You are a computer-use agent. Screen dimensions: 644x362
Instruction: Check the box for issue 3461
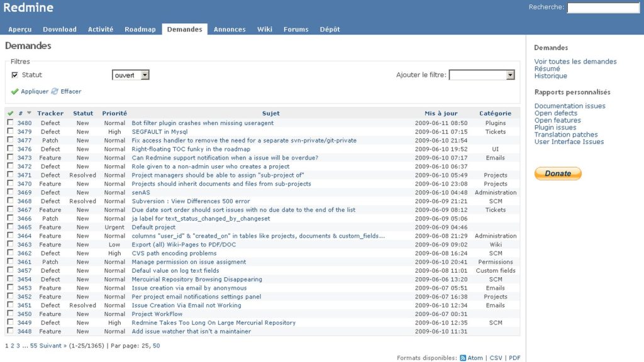coord(10,261)
